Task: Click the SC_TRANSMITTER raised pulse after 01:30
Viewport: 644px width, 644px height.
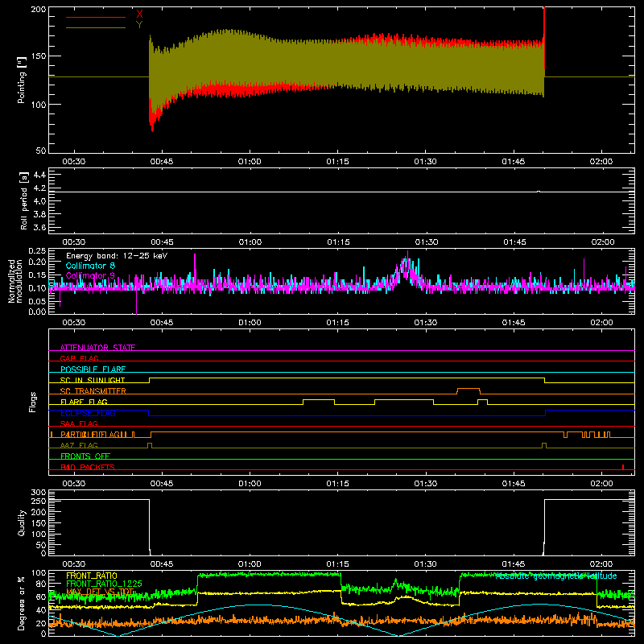Action: [469, 390]
